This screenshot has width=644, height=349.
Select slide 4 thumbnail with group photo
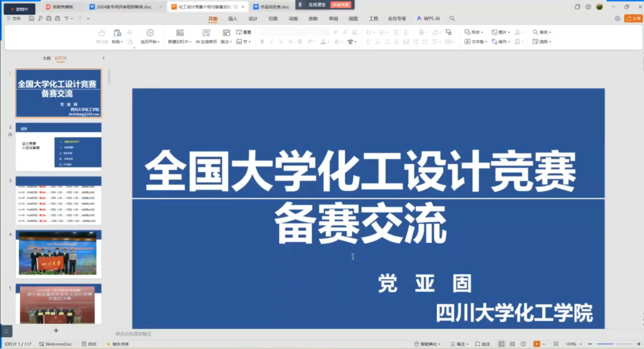coord(58,253)
